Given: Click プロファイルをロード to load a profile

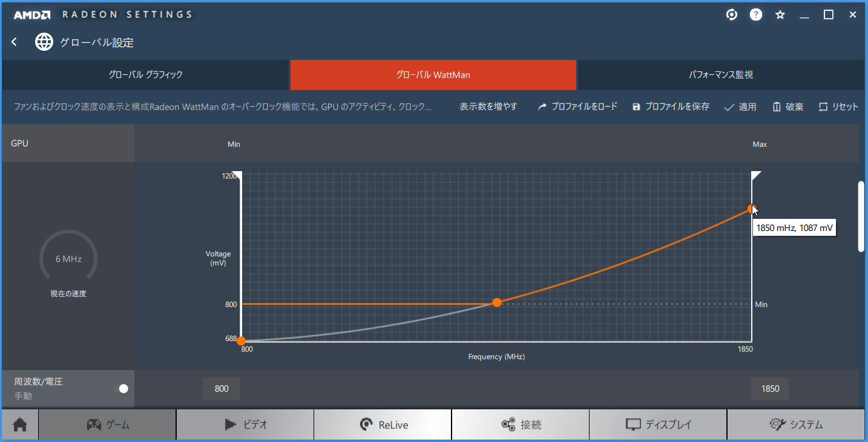Looking at the screenshot, I should [x=577, y=106].
